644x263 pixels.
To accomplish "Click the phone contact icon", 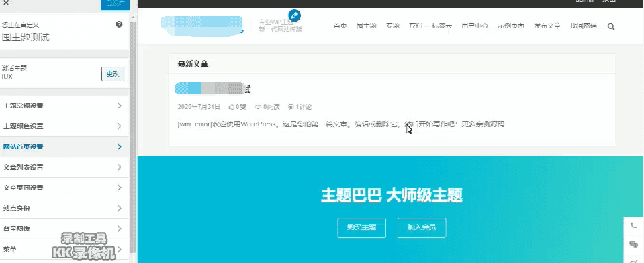I will [x=633, y=225].
